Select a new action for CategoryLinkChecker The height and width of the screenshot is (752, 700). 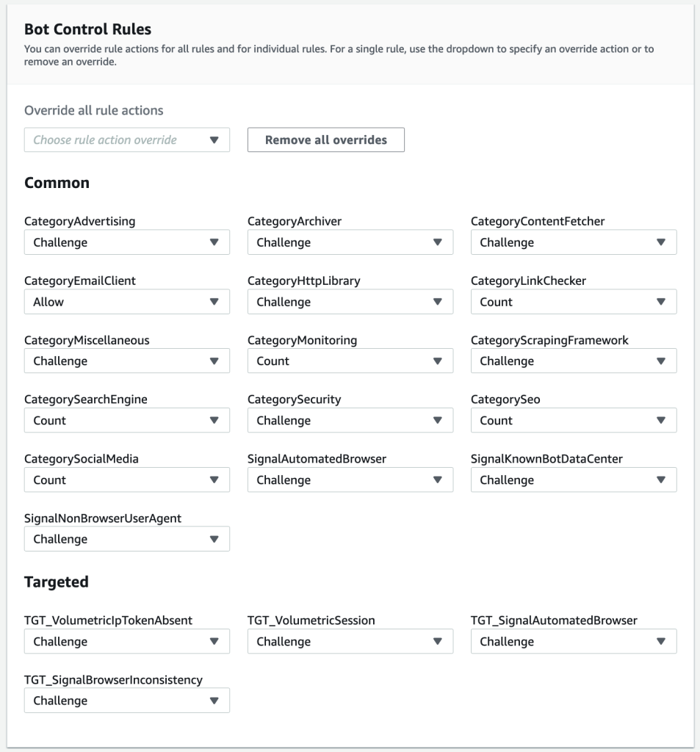pos(574,302)
